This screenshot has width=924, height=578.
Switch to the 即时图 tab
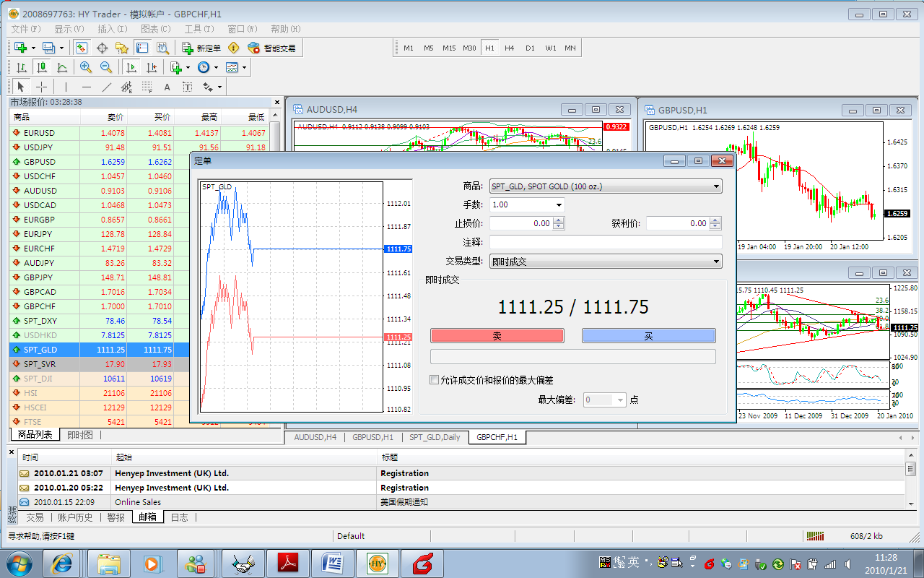tap(80, 435)
